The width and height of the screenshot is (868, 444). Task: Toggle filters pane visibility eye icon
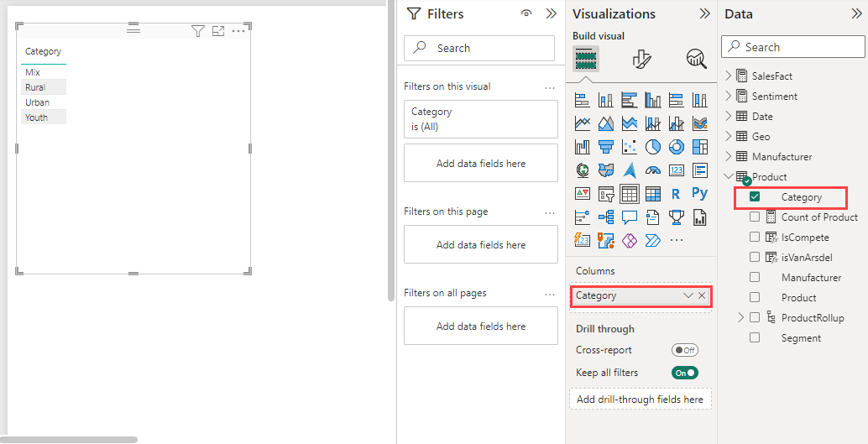pyautogui.click(x=526, y=13)
